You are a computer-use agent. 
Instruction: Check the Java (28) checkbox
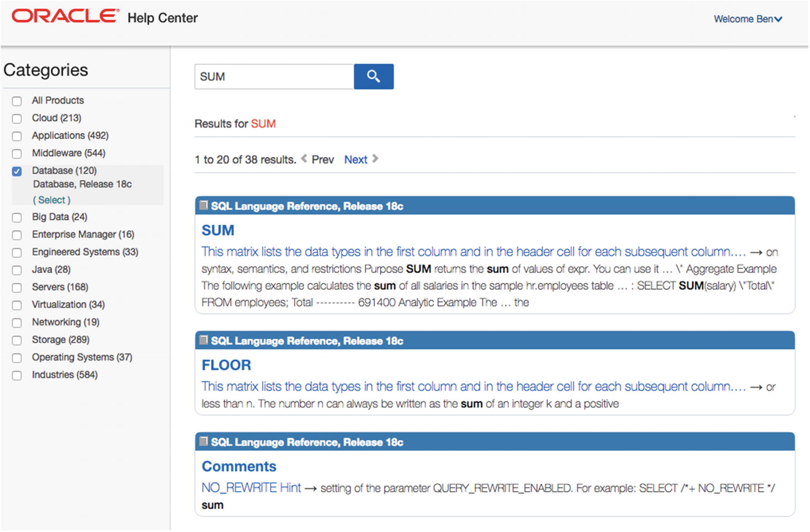point(17,270)
